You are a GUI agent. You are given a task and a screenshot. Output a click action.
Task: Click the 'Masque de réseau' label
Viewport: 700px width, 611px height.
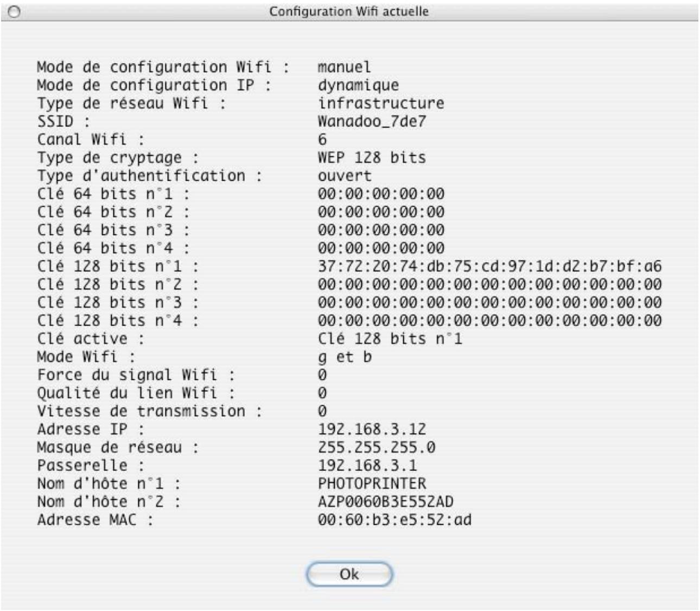[x=118, y=447]
